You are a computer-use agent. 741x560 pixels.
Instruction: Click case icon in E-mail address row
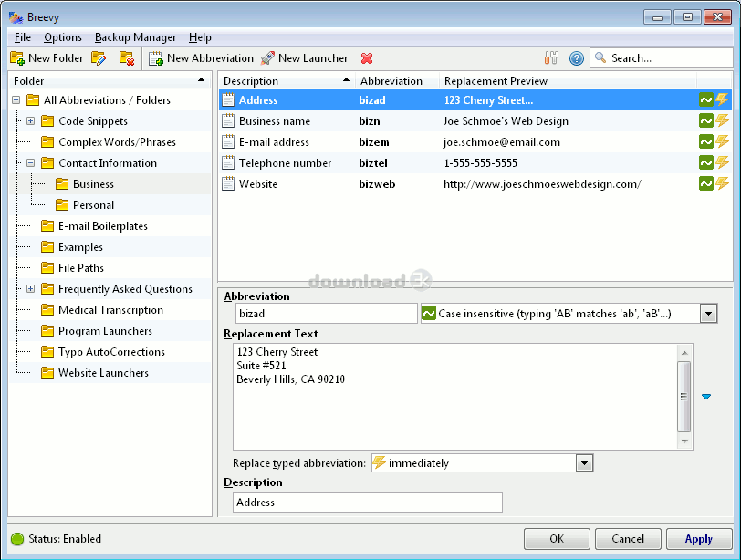pyautogui.click(x=706, y=141)
